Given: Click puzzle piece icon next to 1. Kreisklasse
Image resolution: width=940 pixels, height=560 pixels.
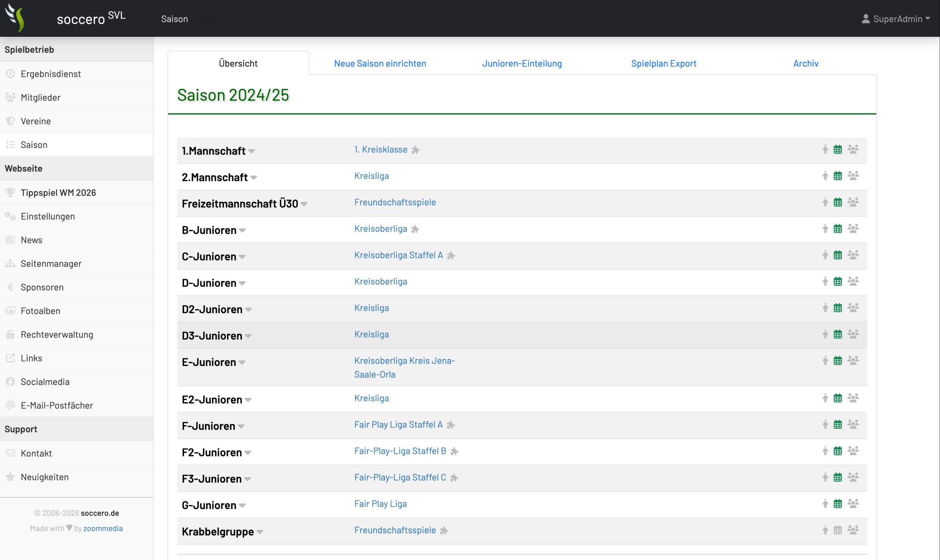Looking at the screenshot, I should pos(416,150).
